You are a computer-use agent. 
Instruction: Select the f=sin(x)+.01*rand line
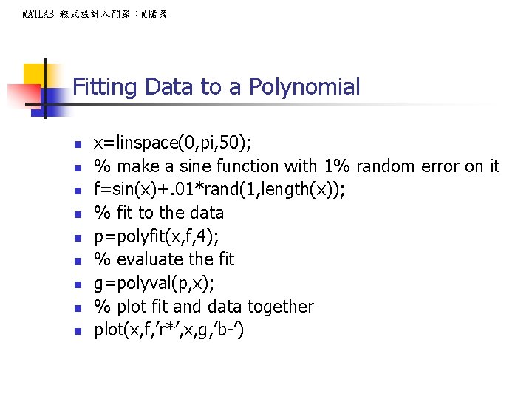coord(219,189)
